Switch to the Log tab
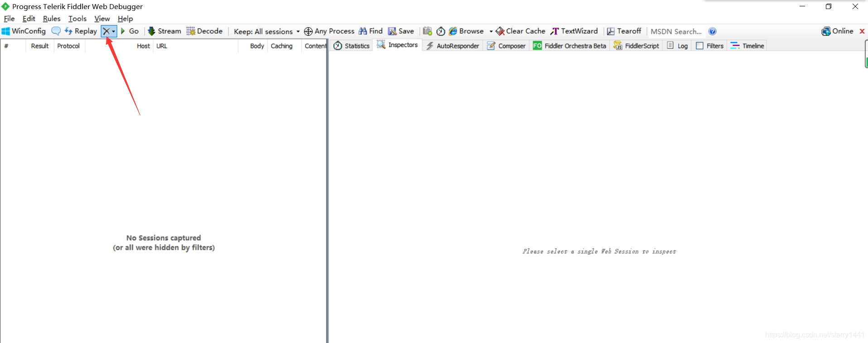868x343 pixels. click(678, 46)
